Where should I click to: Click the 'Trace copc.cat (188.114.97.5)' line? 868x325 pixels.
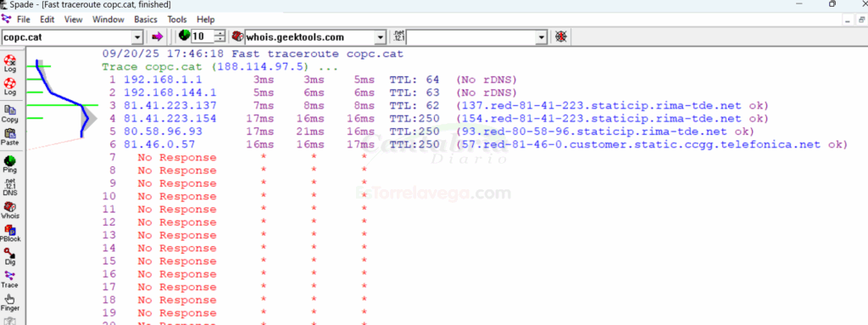[220, 67]
